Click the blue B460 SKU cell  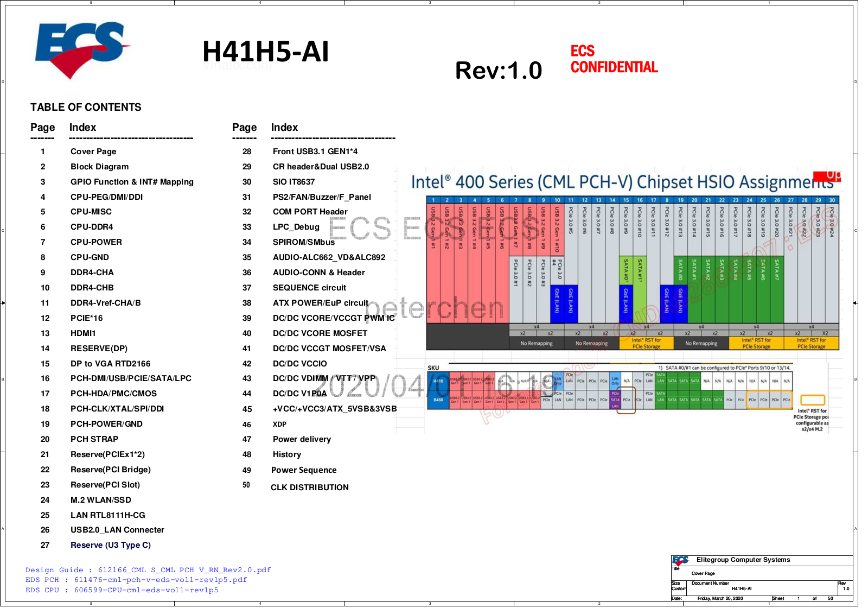438,400
